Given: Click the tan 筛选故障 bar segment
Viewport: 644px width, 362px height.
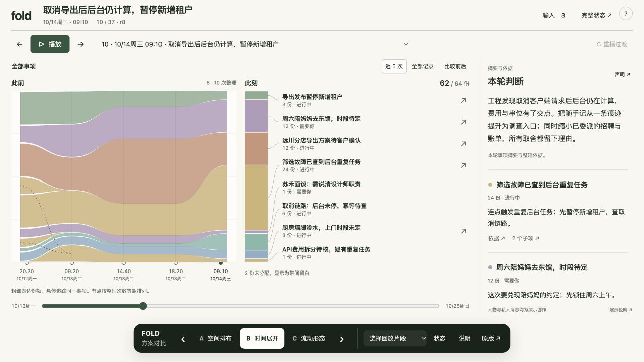Looking at the screenshot, I should click(256, 198).
